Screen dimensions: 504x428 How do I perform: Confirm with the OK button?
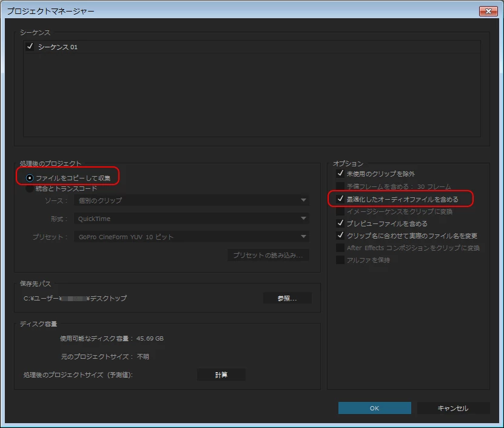coord(374,408)
